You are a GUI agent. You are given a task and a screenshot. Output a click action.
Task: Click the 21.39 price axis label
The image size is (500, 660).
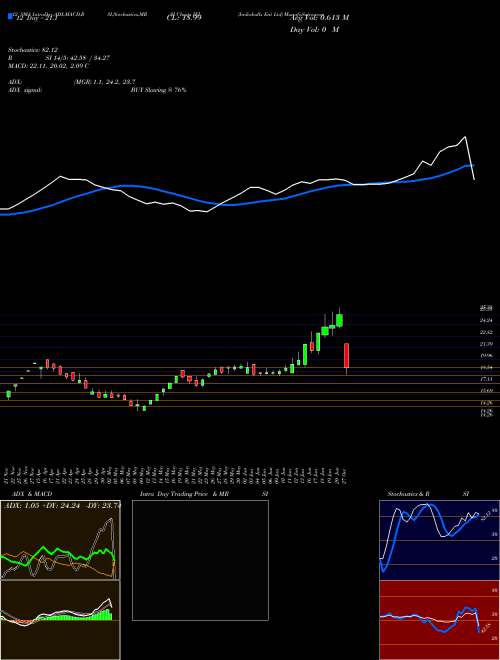click(486, 344)
